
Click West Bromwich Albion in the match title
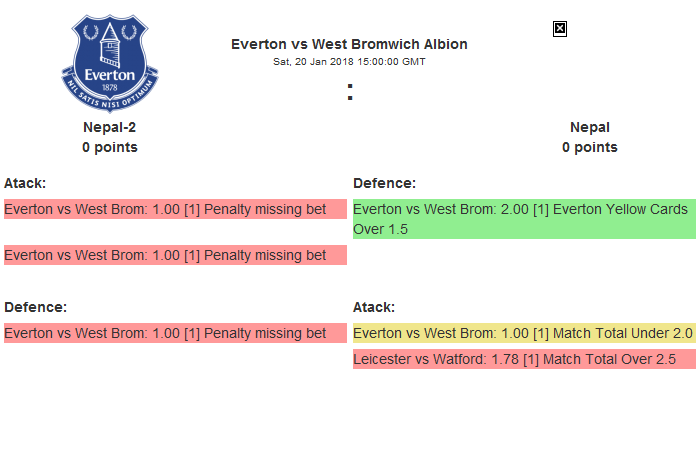tap(390, 44)
